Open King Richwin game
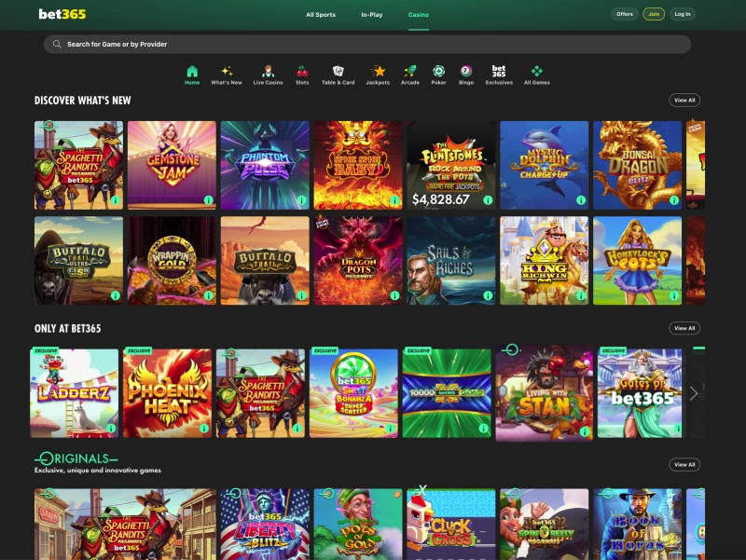 tap(545, 261)
